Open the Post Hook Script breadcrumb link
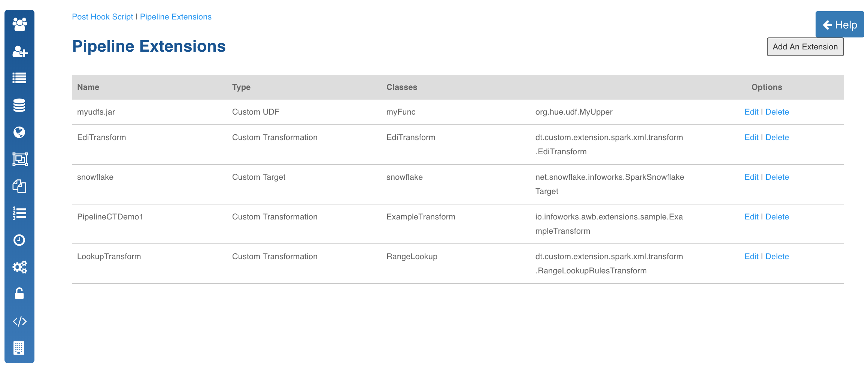The height and width of the screenshot is (370, 868). click(102, 17)
